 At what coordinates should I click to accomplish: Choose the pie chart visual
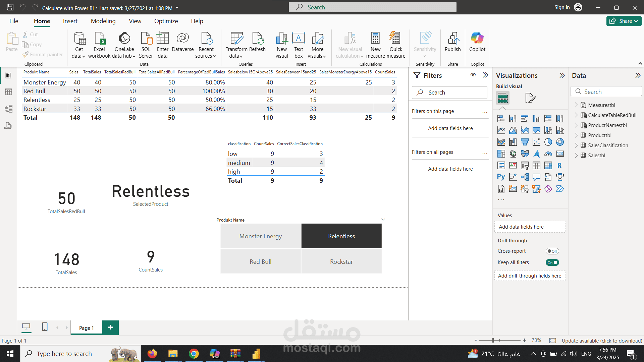(548, 142)
